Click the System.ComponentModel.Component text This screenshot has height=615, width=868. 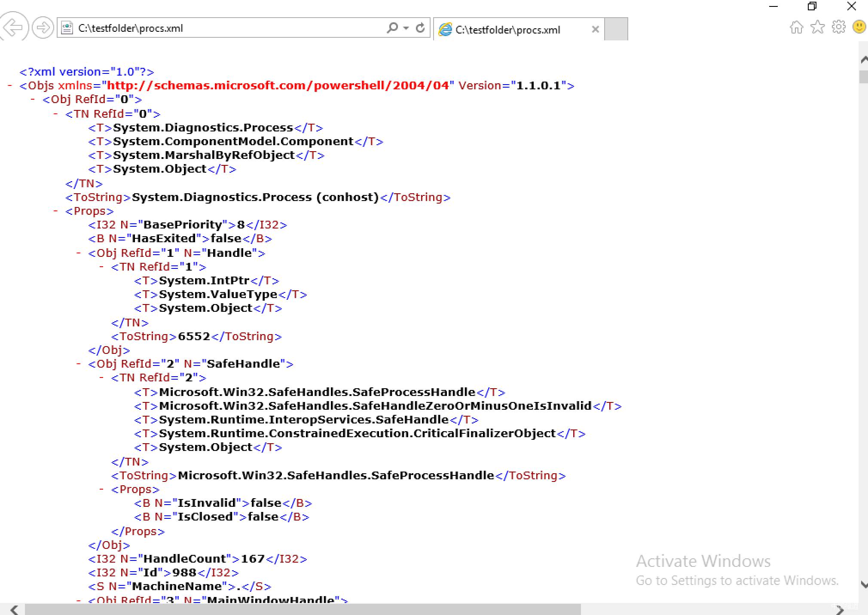233,141
